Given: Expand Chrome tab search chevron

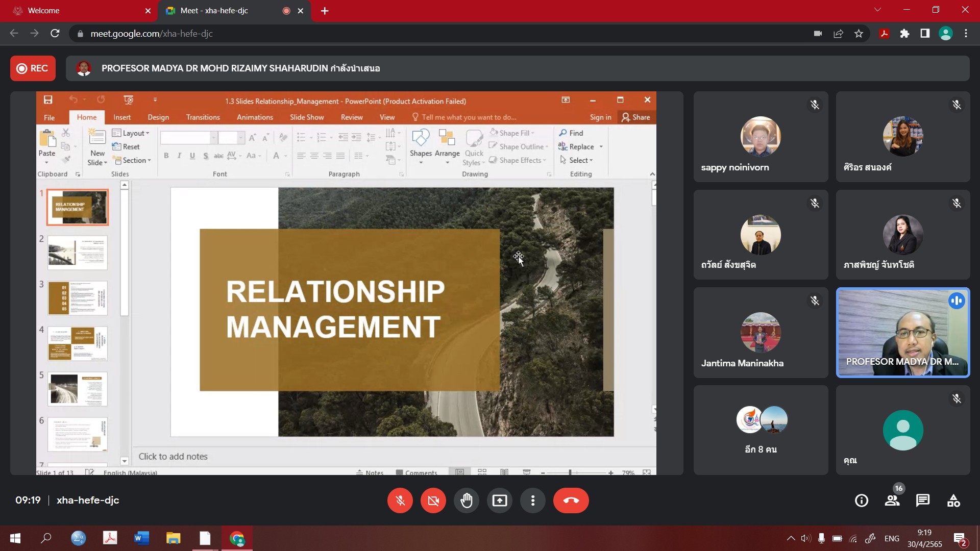Looking at the screenshot, I should tap(877, 10).
